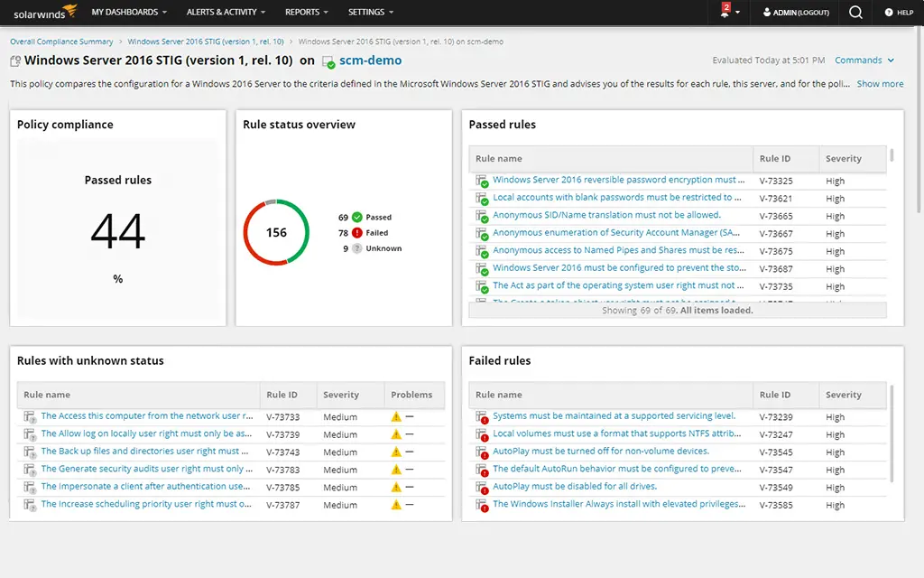Click the admin user icon
The height and width of the screenshot is (578, 924).
click(767, 12)
